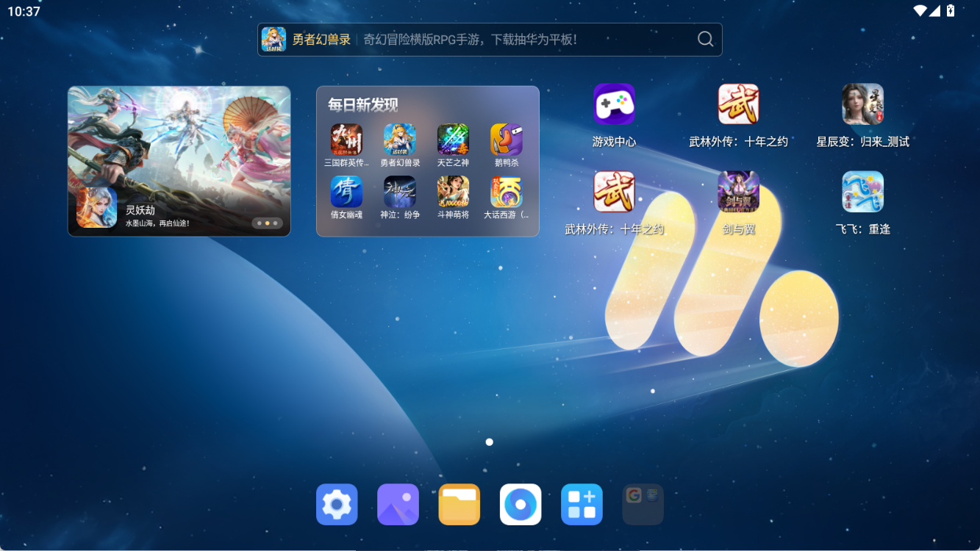The image size is (980, 551).
Task: Open 武林外传 icon directly above 剑与翼
Action: point(738,104)
